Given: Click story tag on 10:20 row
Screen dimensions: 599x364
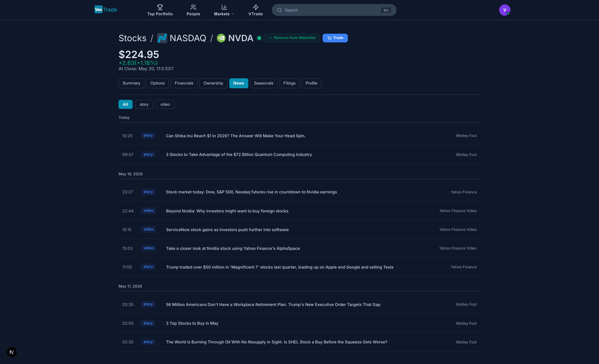Looking at the screenshot, I should point(148,136).
